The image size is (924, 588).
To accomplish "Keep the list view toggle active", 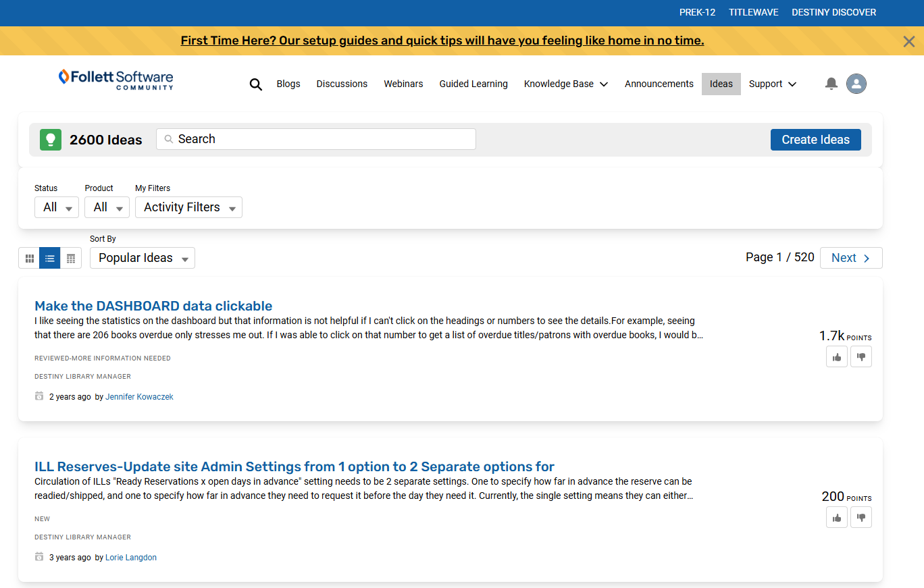I will (49, 258).
